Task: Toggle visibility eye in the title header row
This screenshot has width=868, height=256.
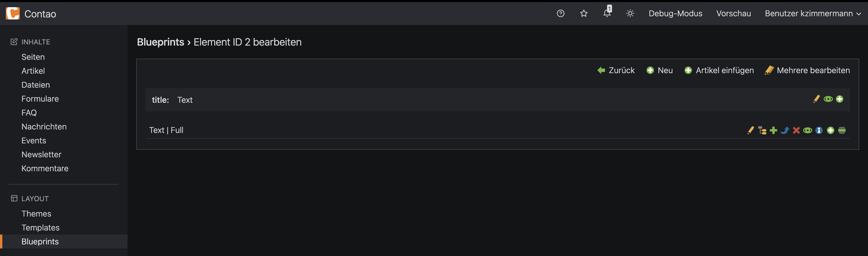Action: (828, 99)
